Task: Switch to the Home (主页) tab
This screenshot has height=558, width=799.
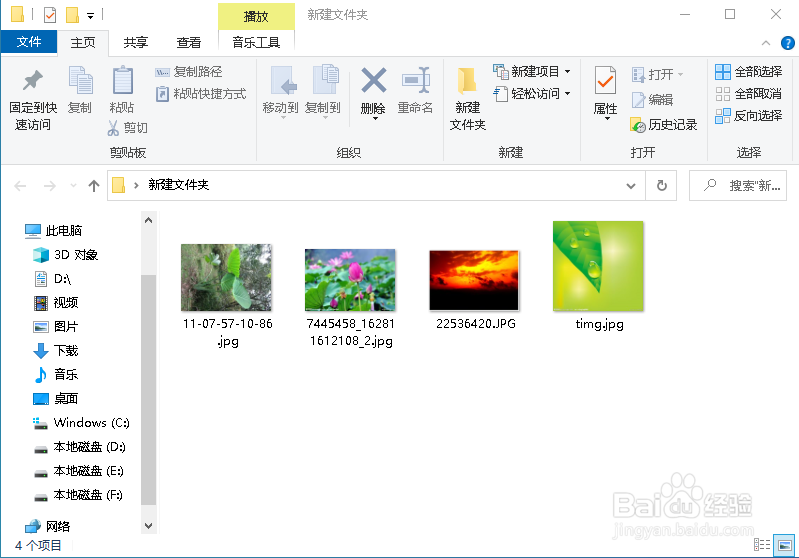Action: (x=83, y=42)
